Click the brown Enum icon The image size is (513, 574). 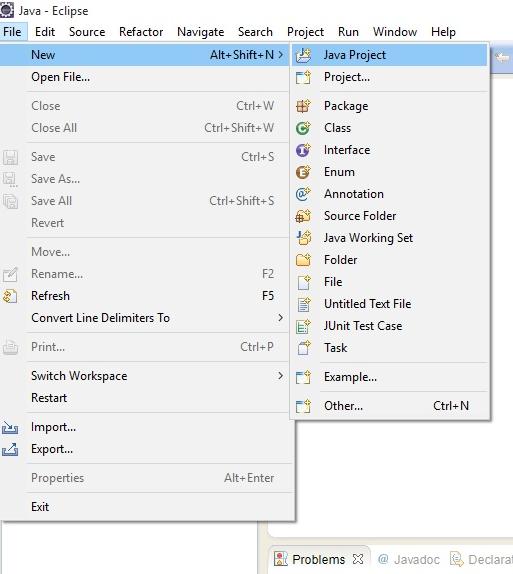pos(303,172)
